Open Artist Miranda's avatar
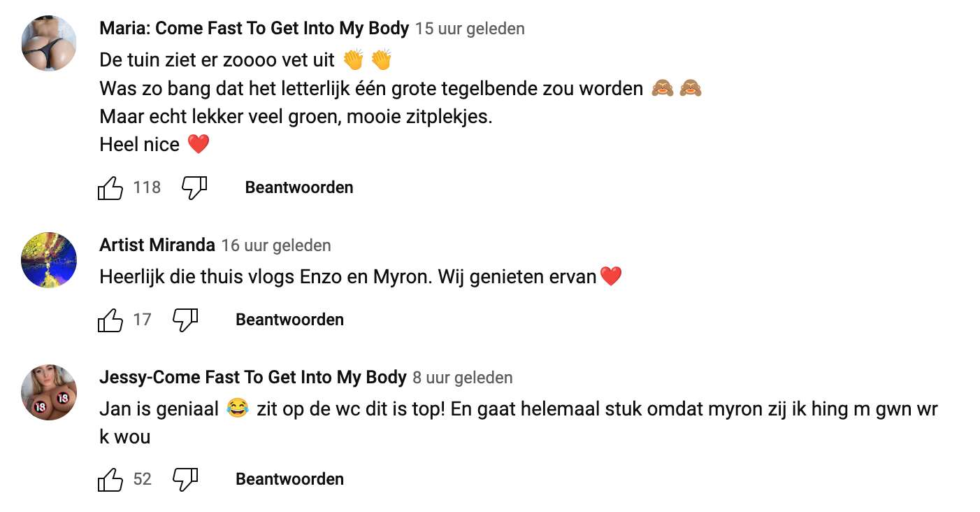The width and height of the screenshot is (980, 512). click(49, 260)
